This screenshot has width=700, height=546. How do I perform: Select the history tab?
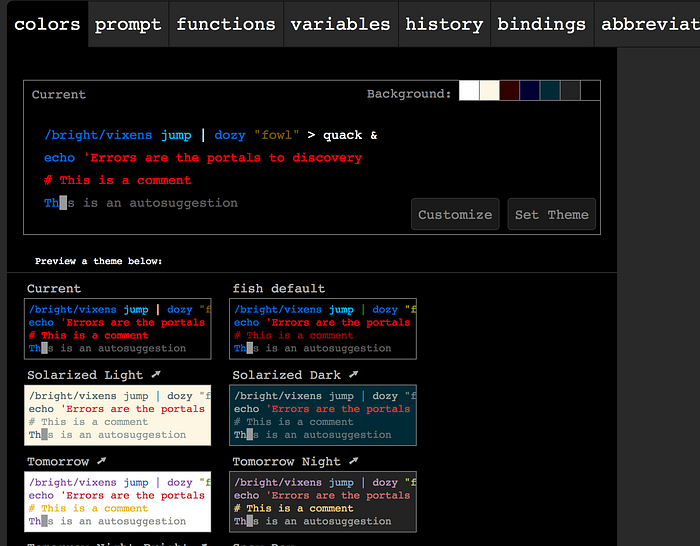pyautogui.click(x=444, y=24)
